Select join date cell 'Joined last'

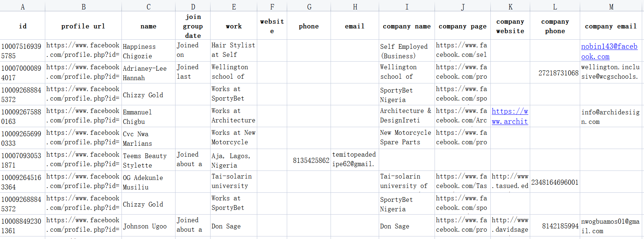(x=193, y=73)
